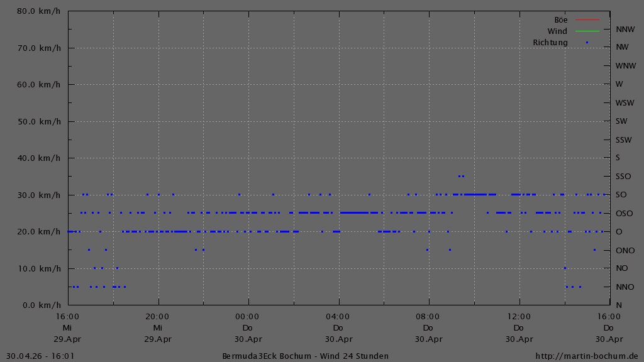This screenshot has height=362, width=644.
Task: Toggle the Wind series visibility
Action: tap(588, 31)
